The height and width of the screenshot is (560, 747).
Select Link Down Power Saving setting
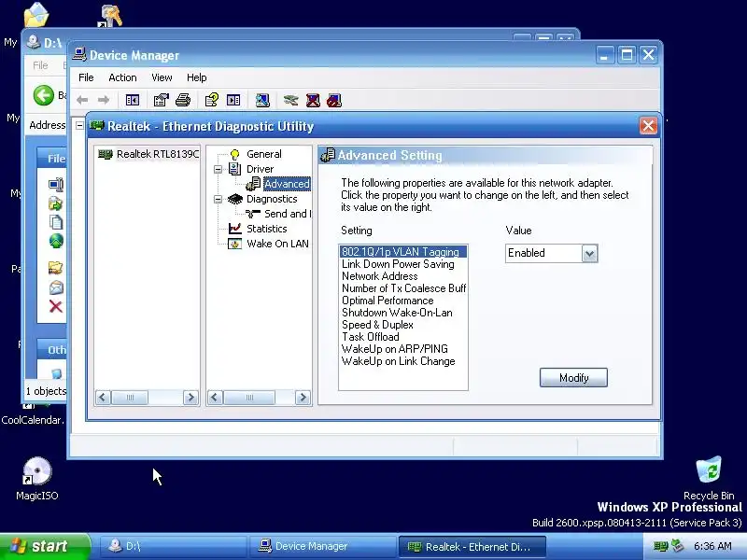tap(403, 264)
